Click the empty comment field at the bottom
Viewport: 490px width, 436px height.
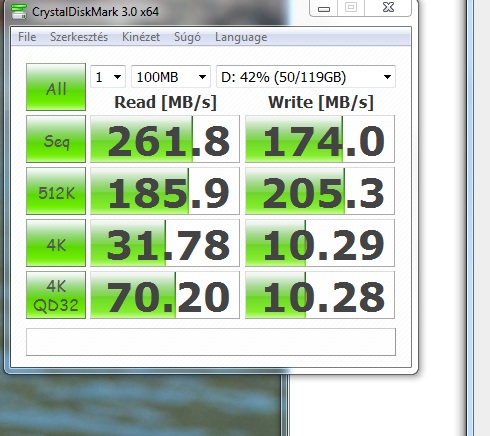point(211,342)
